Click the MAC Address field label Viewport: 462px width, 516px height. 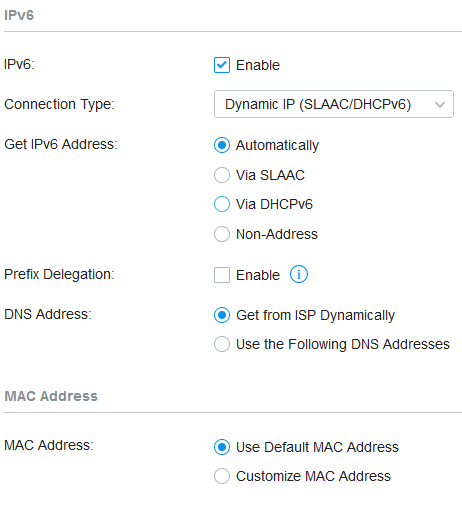(x=49, y=445)
